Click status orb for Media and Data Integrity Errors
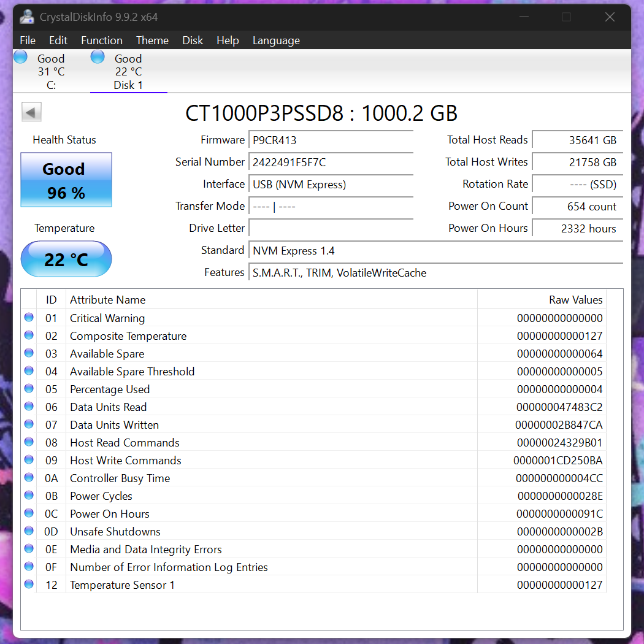This screenshot has width=644, height=644. point(29,549)
